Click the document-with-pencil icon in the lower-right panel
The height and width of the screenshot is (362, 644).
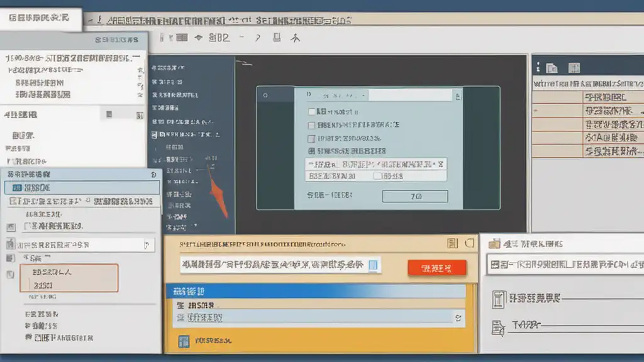(498, 327)
